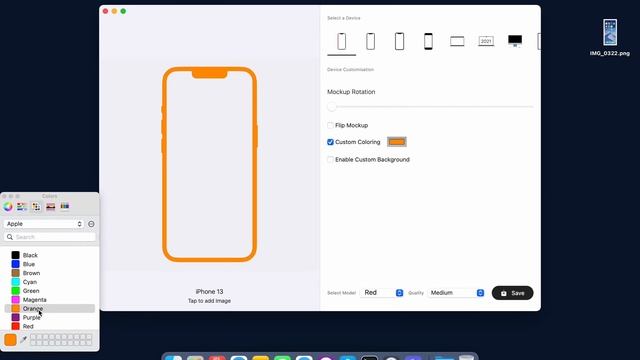This screenshot has width=640, height=360.
Task: Click the orange iPhone mockup to add image
Action: [209, 164]
